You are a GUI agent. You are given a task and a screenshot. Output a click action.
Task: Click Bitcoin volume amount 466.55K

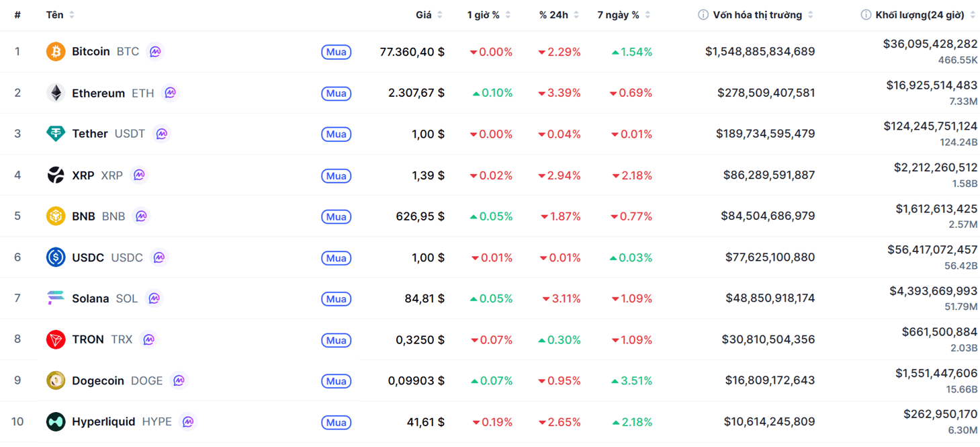click(x=958, y=60)
